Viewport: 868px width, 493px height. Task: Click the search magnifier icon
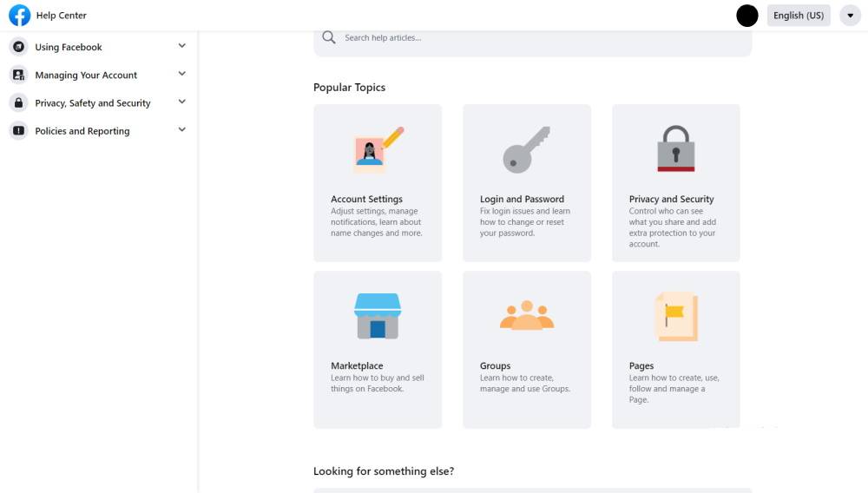(329, 37)
